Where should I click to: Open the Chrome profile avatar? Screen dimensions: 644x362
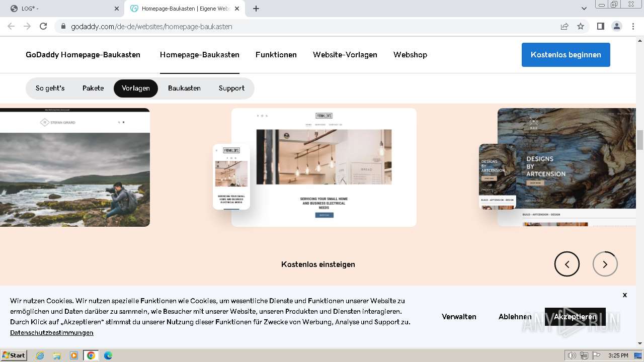[x=616, y=26]
